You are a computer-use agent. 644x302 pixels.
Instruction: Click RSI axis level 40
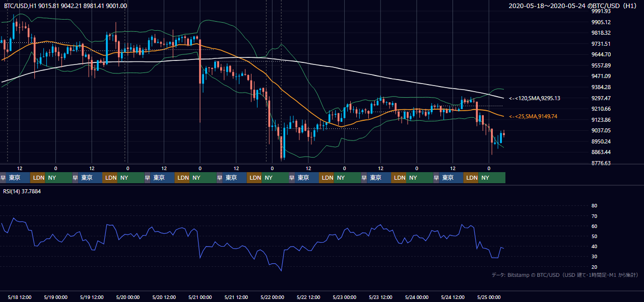coord(594,246)
